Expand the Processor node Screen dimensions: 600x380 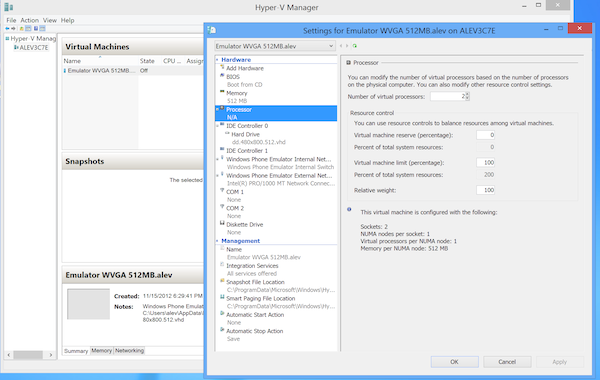point(217,109)
